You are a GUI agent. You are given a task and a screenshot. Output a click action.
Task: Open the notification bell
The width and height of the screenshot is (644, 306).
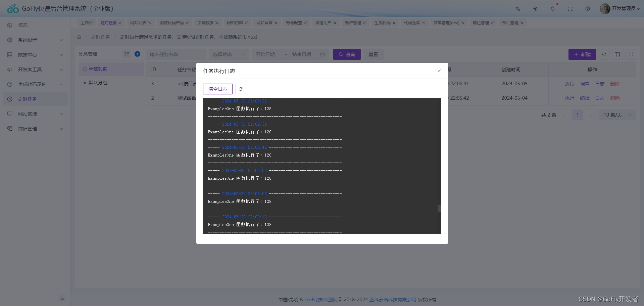[553, 9]
